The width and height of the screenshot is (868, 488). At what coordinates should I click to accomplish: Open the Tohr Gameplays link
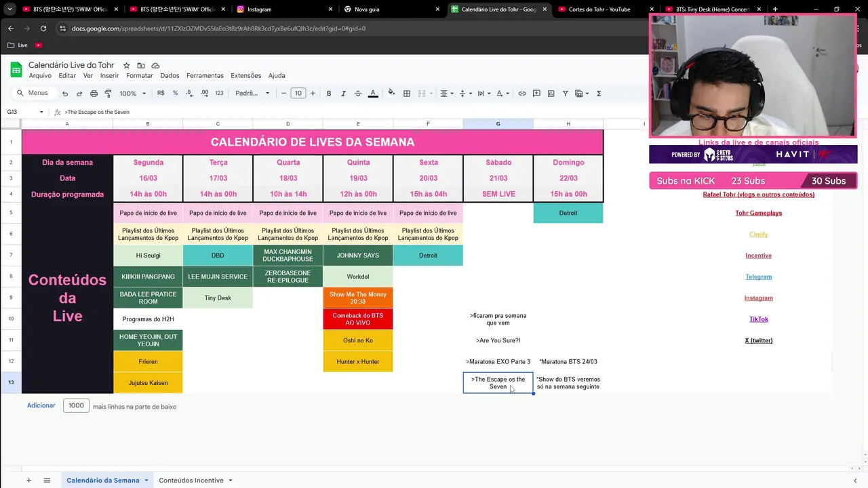tap(759, 213)
